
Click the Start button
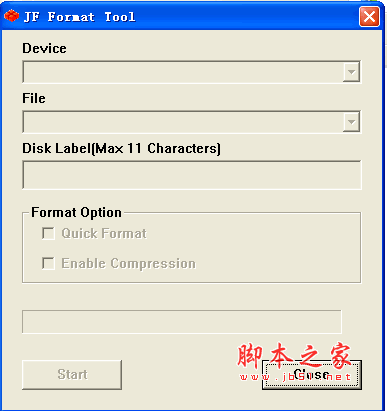point(72,375)
